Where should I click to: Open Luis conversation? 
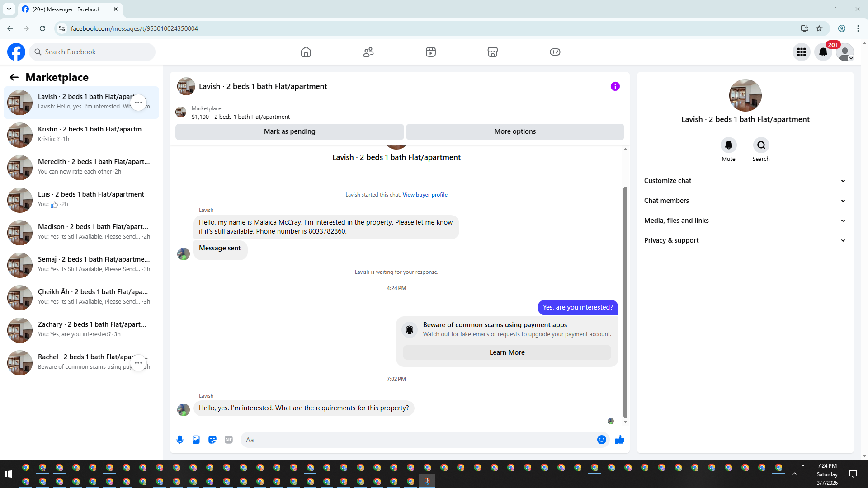tap(81, 200)
